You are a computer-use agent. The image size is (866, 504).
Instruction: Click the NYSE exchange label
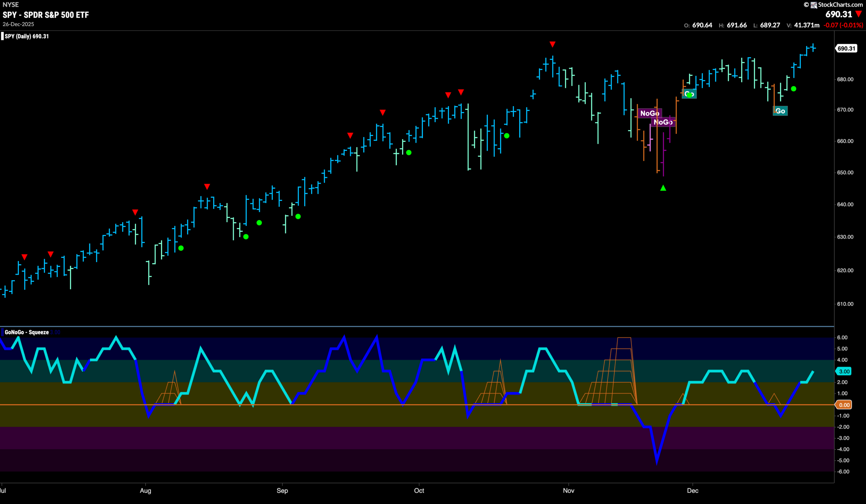pyautogui.click(x=10, y=4)
